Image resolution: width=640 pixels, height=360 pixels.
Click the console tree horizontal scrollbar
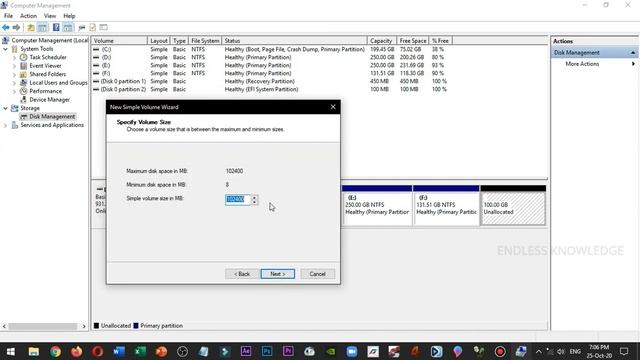pos(44,327)
